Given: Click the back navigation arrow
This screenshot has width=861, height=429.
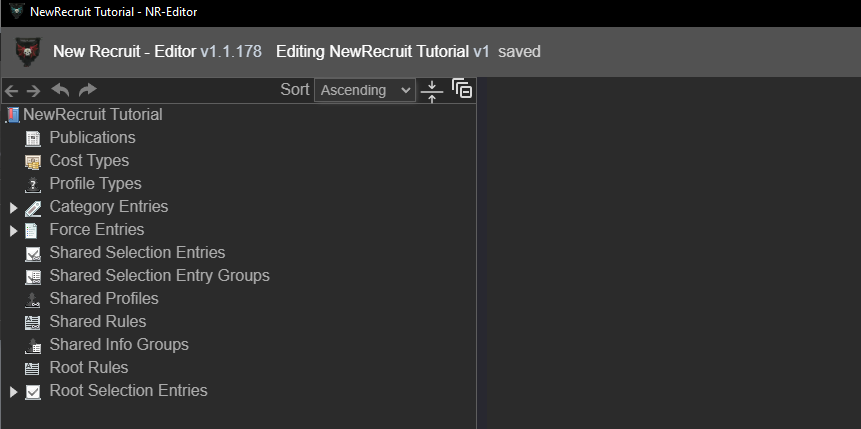Looking at the screenshot, I should [x=11, y=91].
